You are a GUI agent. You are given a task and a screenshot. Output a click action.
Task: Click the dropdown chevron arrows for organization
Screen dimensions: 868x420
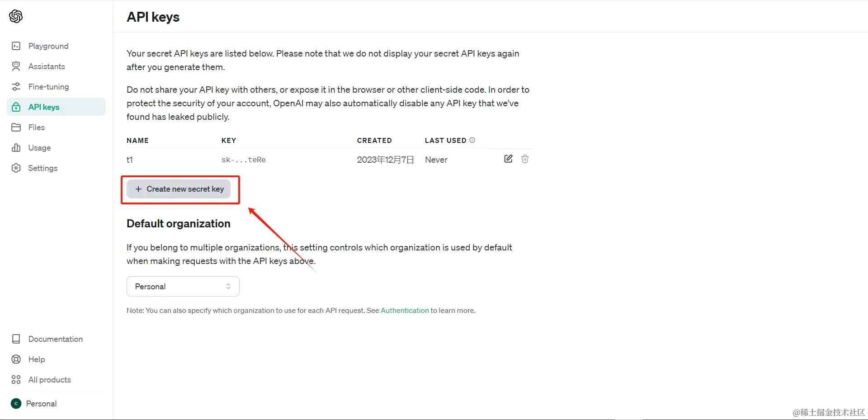click(x=228, y=287)
